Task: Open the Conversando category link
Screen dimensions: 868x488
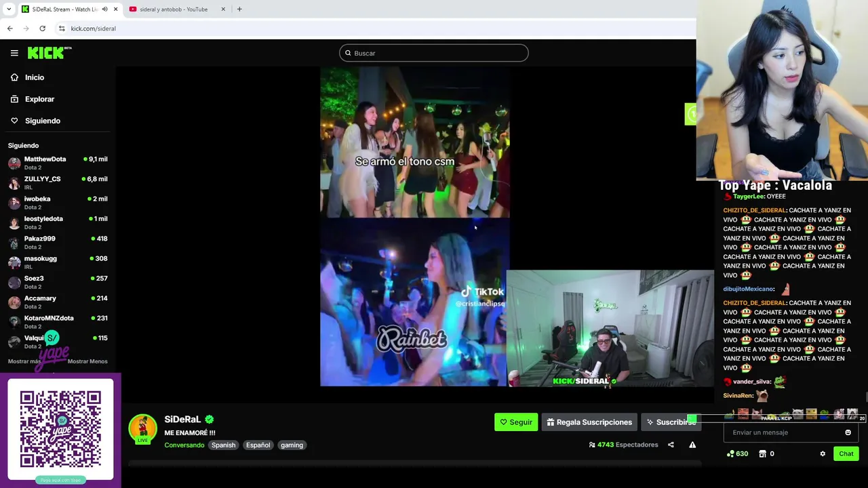Action: tap(184, 445)
